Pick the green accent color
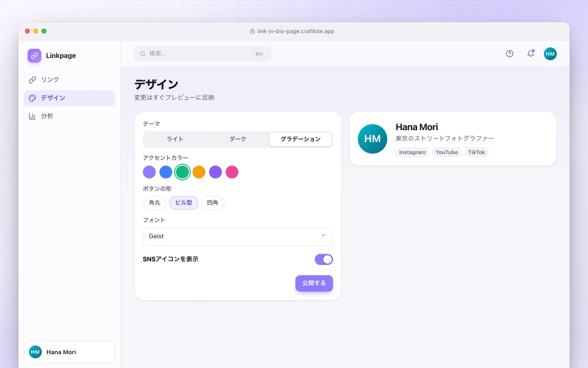This screenshot has width=588, height=368. (182, 172)
